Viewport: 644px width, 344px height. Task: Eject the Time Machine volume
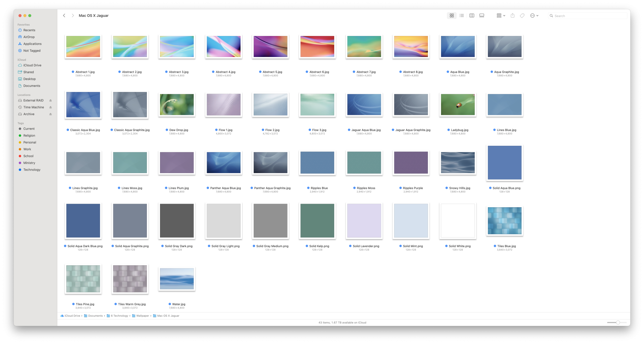[x=51, y=107]
